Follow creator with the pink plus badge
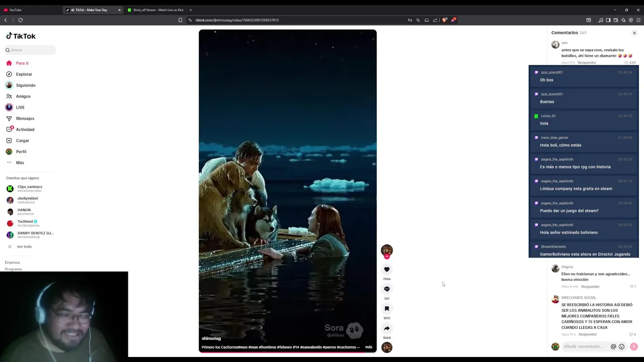This screenshot has height=362, width=644. [386, 256]
